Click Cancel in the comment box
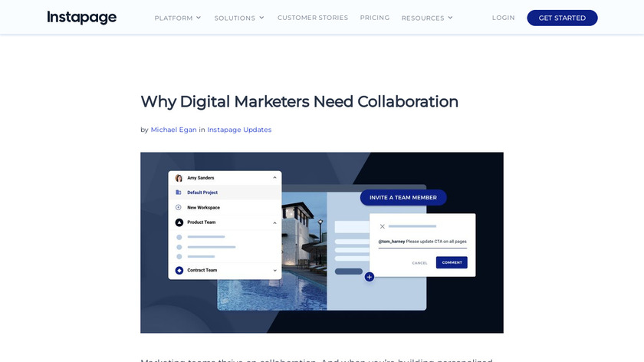Viewport: 644px width, 362px height. point(420,263)
